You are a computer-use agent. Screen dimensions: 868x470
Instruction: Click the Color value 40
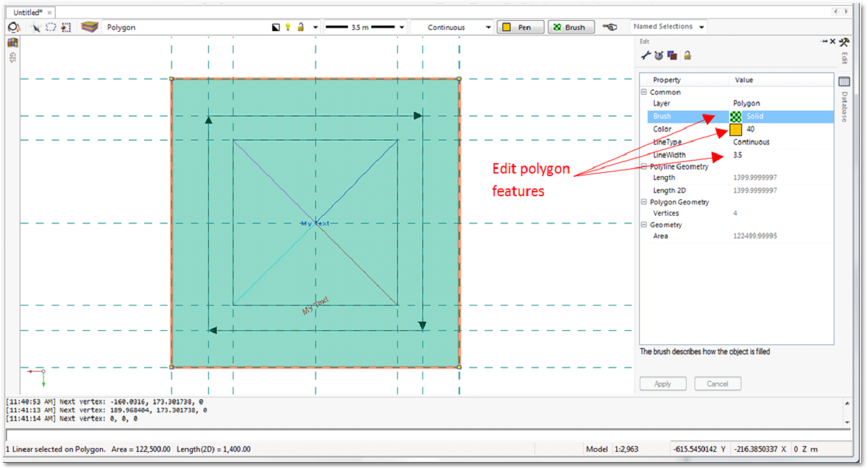pyautogui.click(x=750, y=129)
